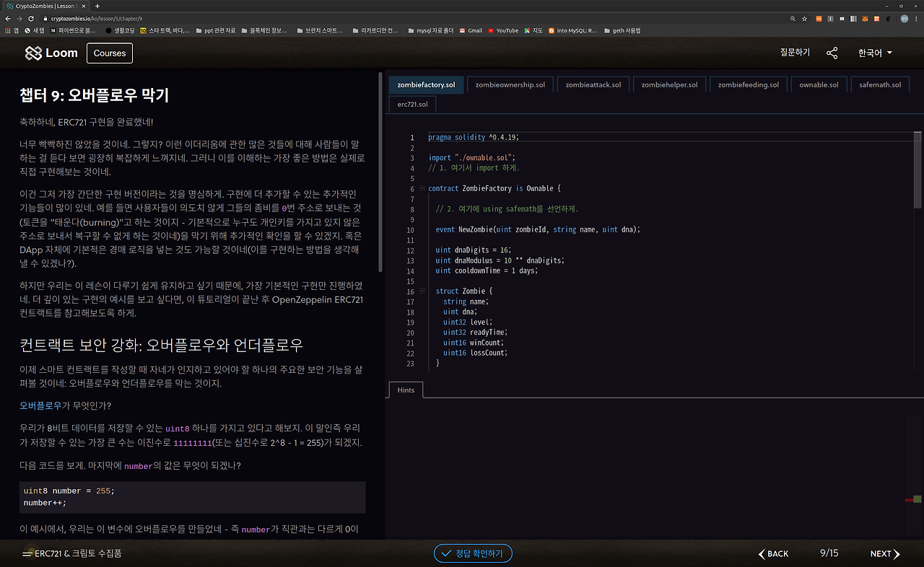924x567 pixels.
Task: Click the browser profile avatar
Action: (x=904, y=19)
